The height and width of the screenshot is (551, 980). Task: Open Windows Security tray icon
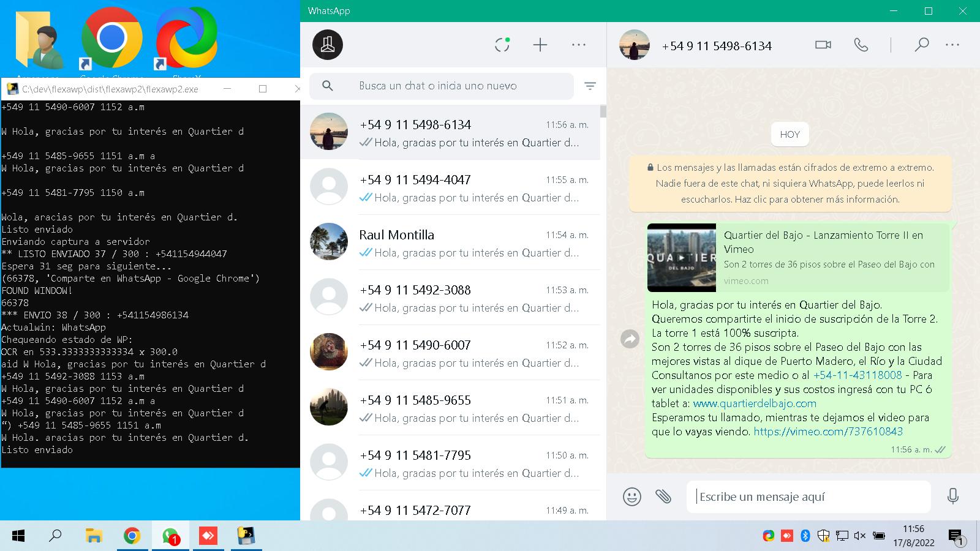[824, 536]
